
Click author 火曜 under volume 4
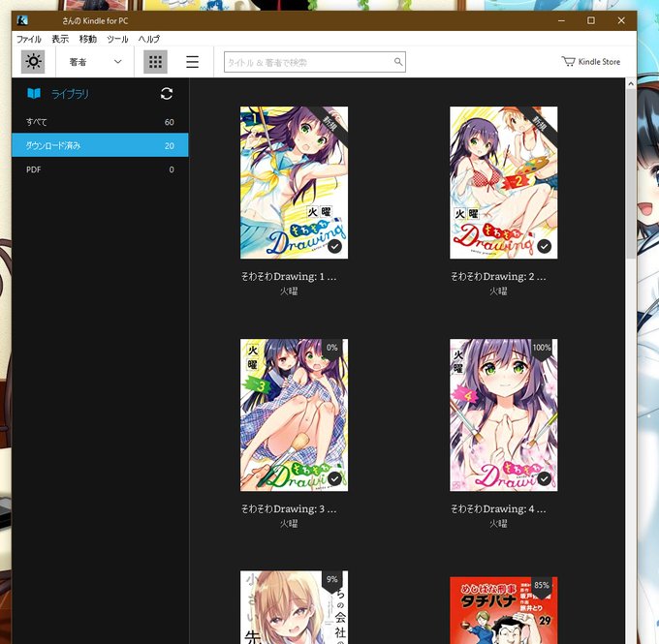click(498, 524)
